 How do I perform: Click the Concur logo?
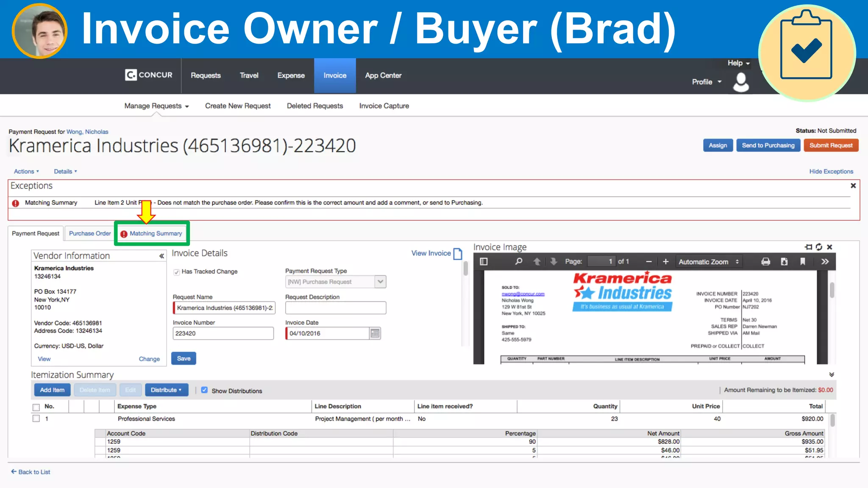149,75
